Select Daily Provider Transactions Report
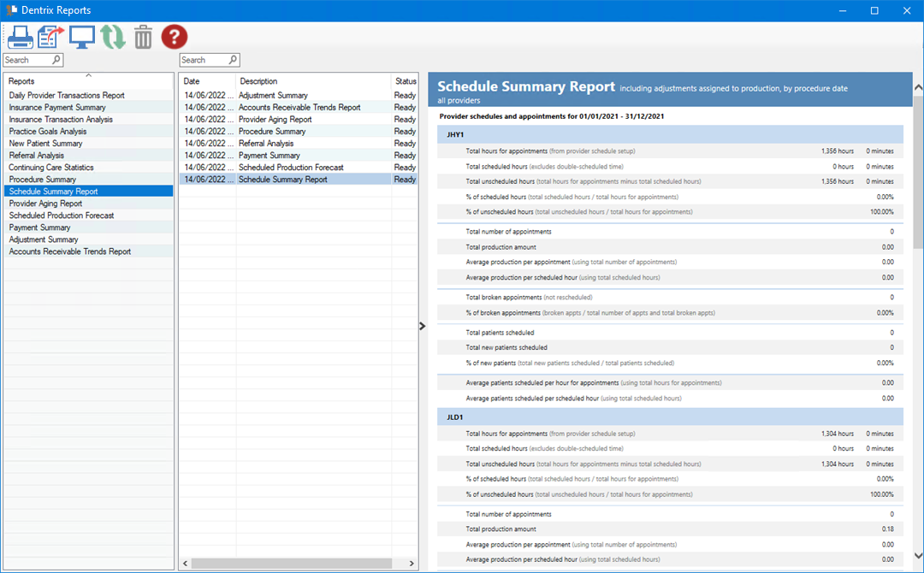The height and width of the screenshot is (573, 924). [x=88, y=96]
